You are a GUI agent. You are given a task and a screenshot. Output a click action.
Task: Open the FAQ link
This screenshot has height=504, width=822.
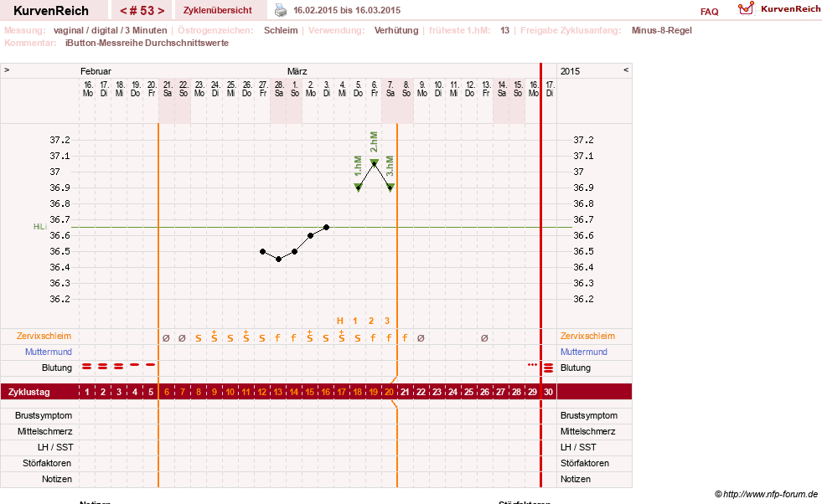point(709,12)
